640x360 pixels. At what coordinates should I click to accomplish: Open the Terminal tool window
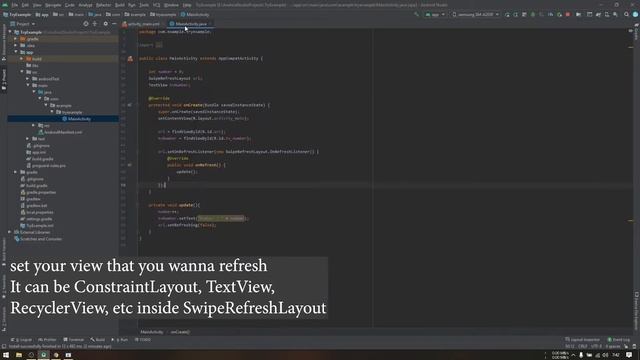(73, 340)
